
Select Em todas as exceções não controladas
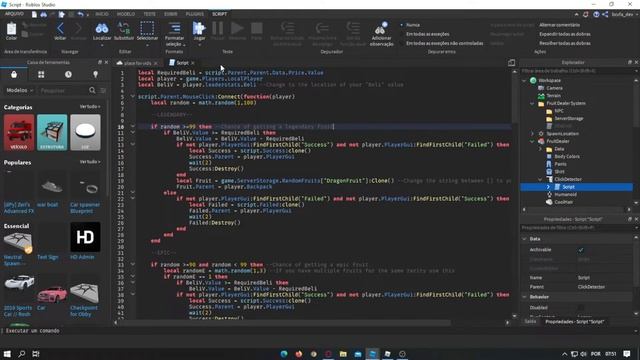point(442,43)
